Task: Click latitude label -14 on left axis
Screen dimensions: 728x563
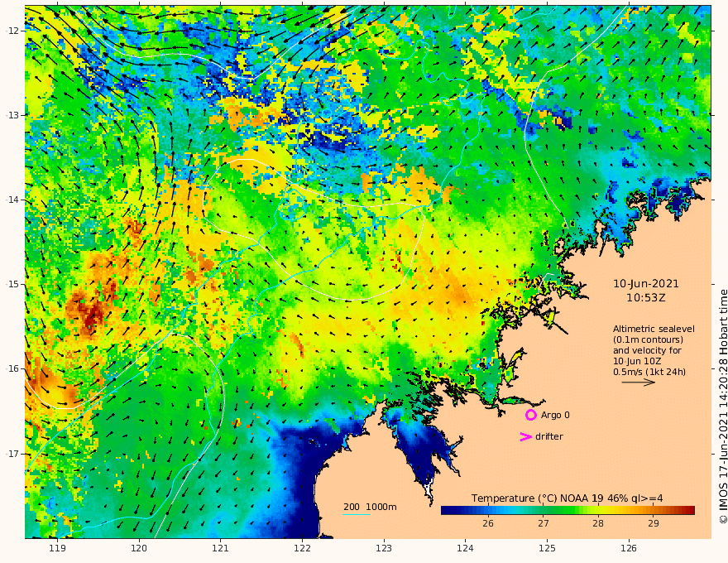Action: point(12,200)
